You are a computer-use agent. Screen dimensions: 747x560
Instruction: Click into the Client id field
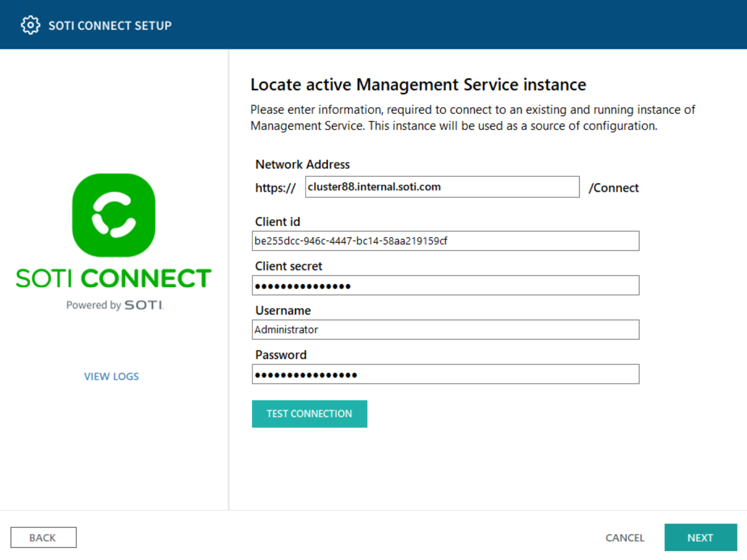(x=446, y=241)
